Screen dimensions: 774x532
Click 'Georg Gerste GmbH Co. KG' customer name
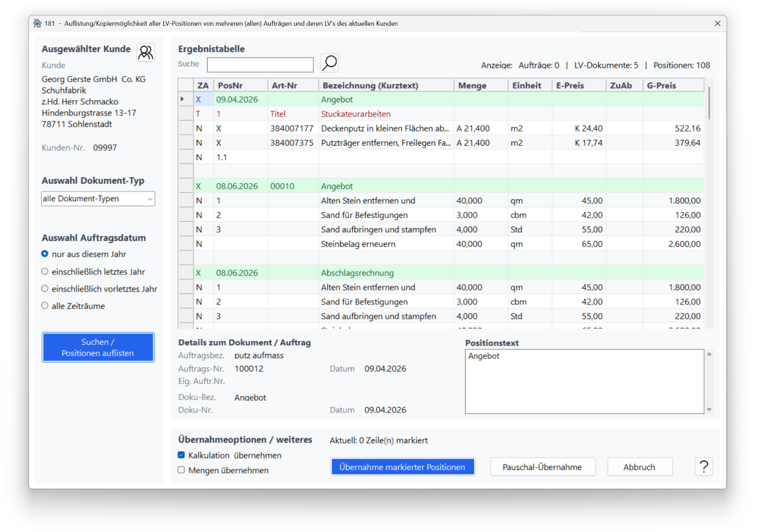click(x=94, y=79)
